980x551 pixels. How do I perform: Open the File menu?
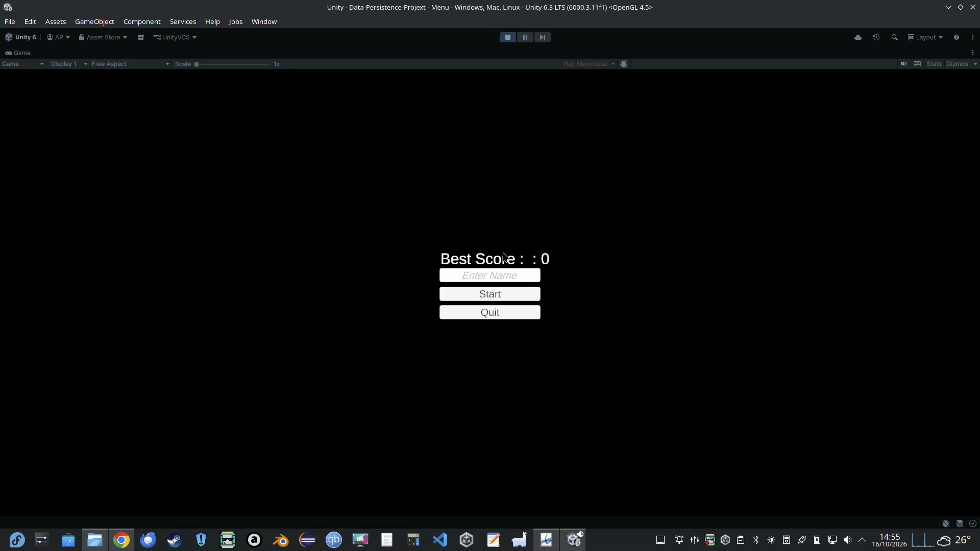(10, 21)
